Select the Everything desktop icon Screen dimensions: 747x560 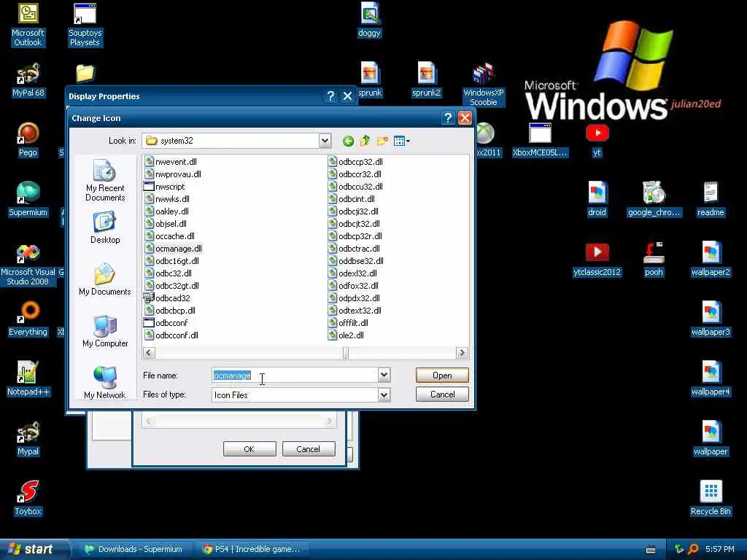pos(28,319)
